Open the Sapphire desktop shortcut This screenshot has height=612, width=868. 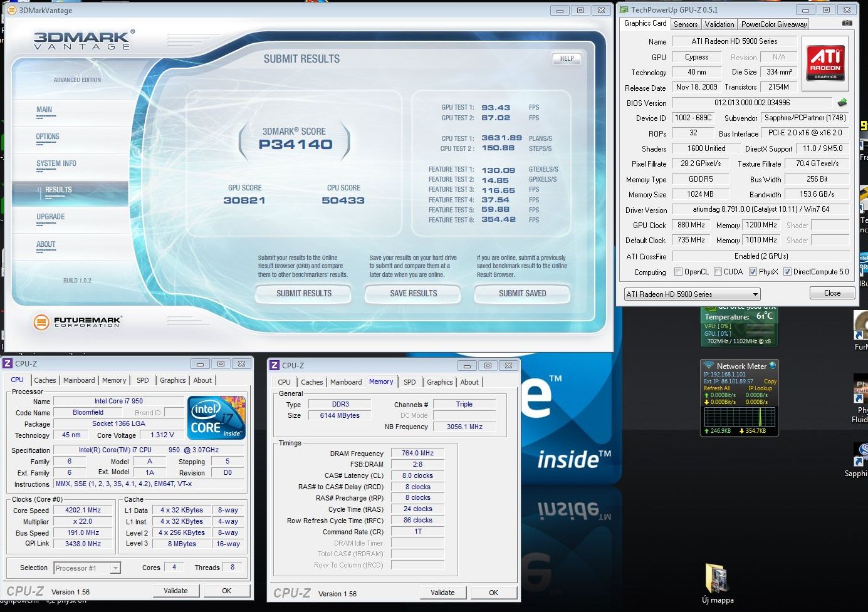(x=857, y=460)
